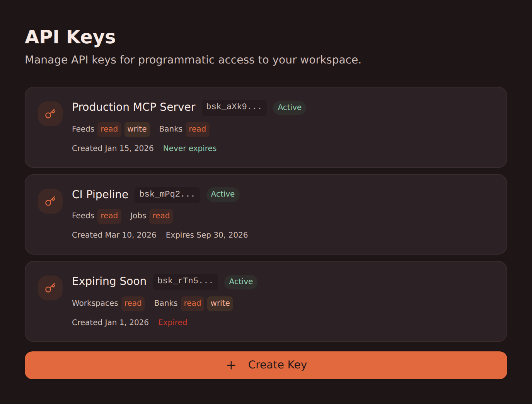Open the CI Pipeline key title
The width and height of the screenshot is (532, 404).
click(100, 194)
